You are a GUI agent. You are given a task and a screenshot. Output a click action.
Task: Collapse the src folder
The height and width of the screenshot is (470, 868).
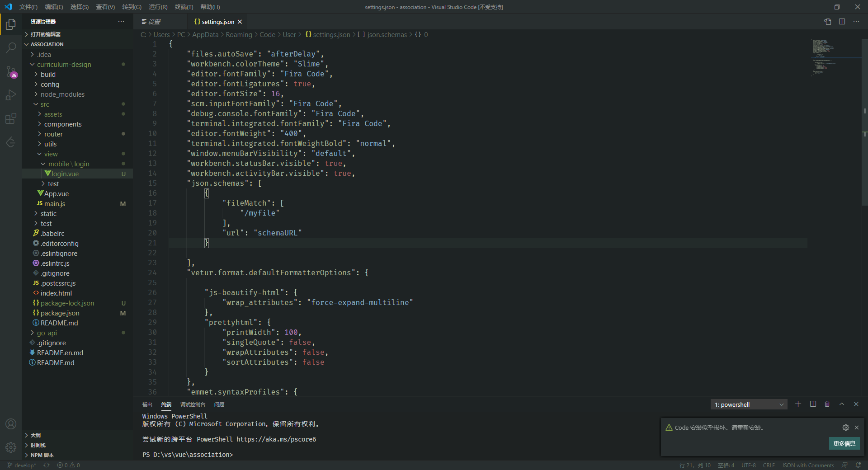[77, 104]
